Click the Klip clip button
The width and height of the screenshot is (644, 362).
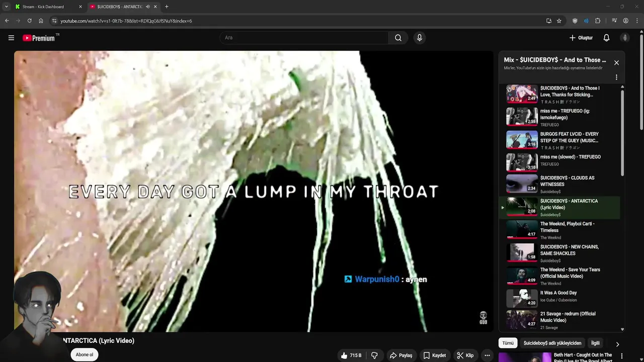click(465, 355)
